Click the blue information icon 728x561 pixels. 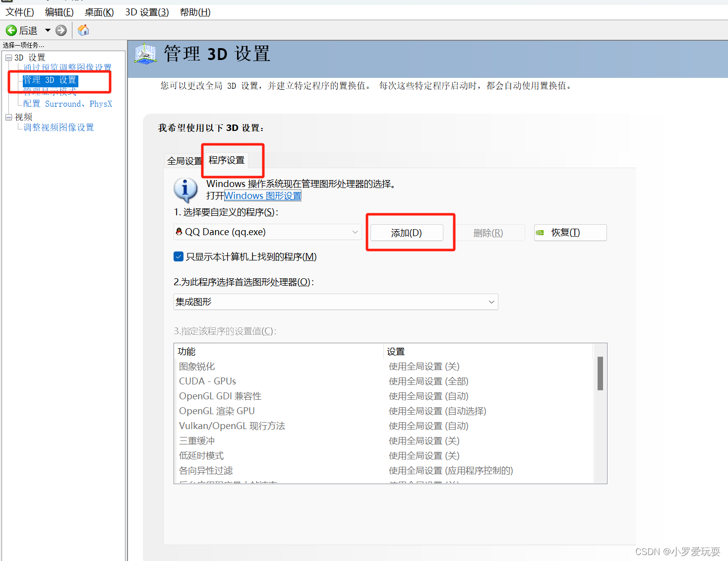point(185,190)
